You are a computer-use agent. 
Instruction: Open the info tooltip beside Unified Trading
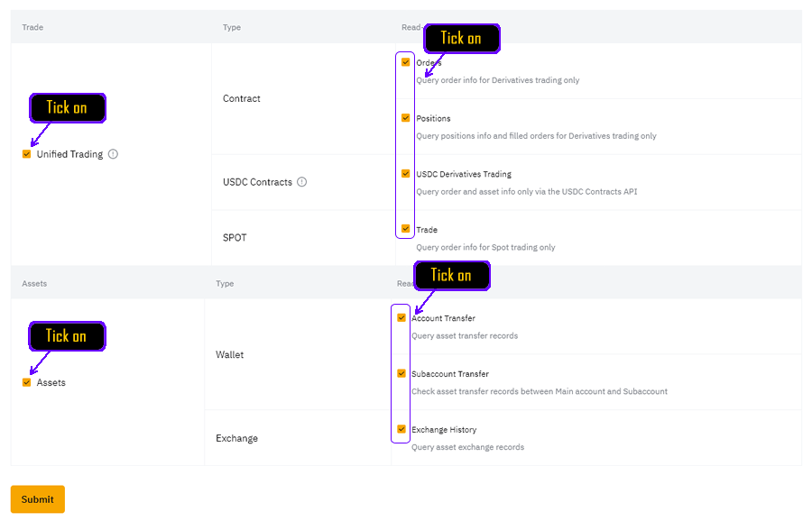point(113,154)
